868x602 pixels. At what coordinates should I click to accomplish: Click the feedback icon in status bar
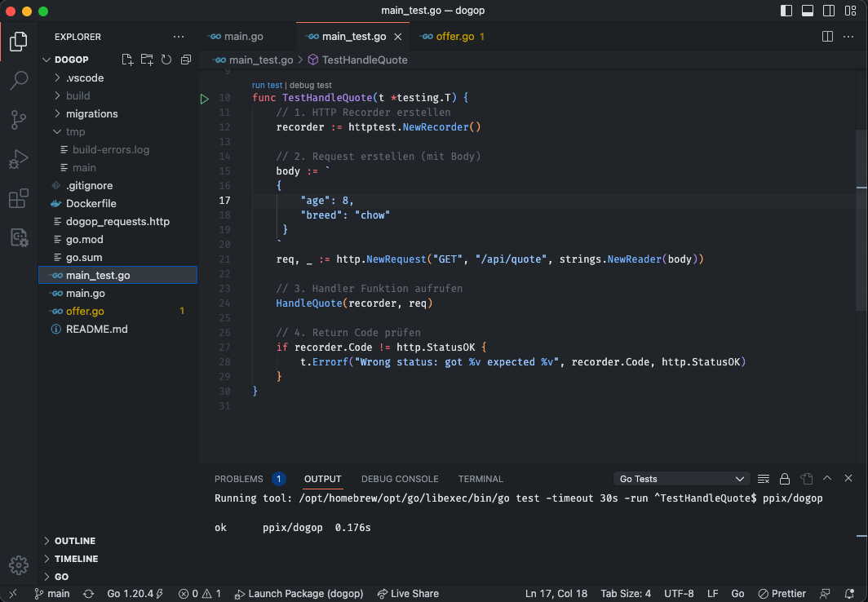[825, 594]
